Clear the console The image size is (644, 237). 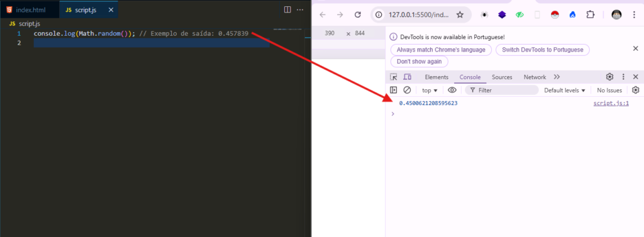coord(407,90)
